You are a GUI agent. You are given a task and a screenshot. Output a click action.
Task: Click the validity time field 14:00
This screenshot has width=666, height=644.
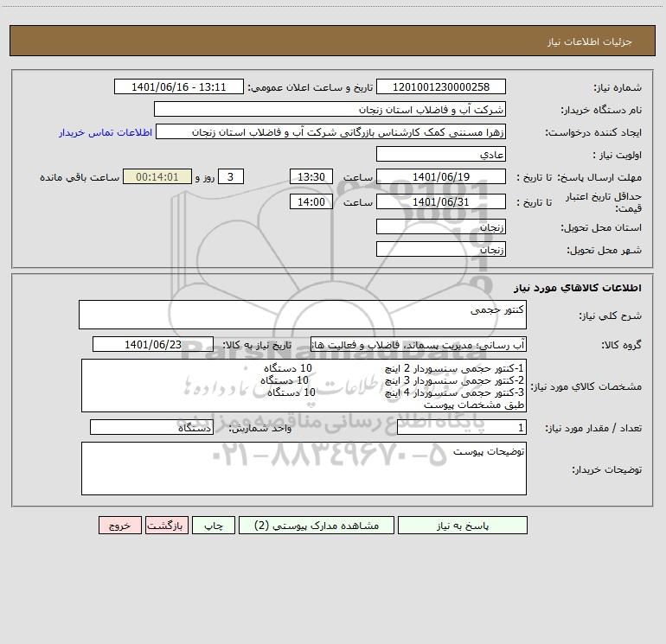[311, 201]
